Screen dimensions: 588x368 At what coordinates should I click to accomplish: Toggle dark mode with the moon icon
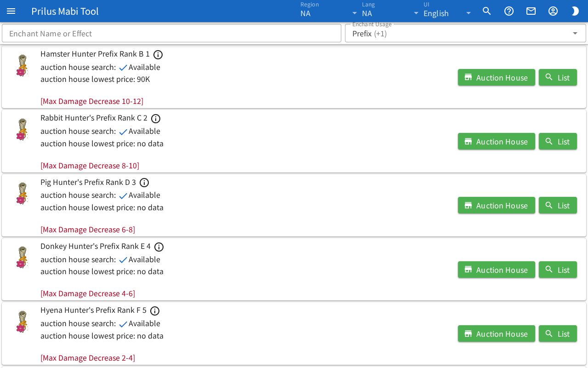pos(575,11)
